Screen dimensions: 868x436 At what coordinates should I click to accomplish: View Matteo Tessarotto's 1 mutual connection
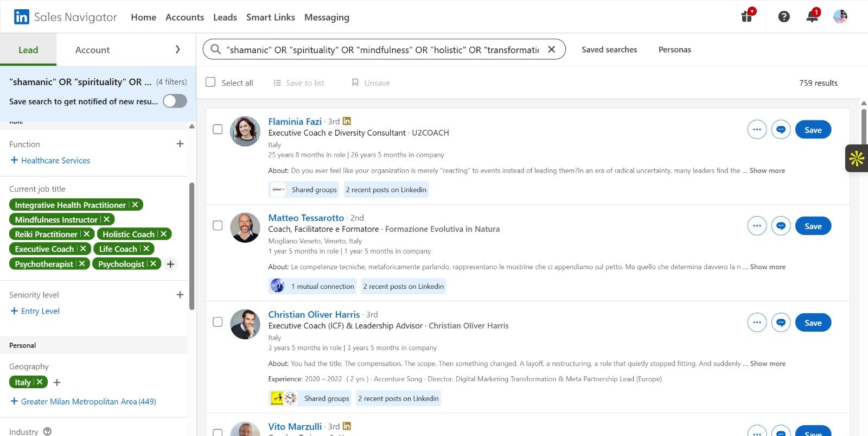pyautogui.click(x=312, y=286)
